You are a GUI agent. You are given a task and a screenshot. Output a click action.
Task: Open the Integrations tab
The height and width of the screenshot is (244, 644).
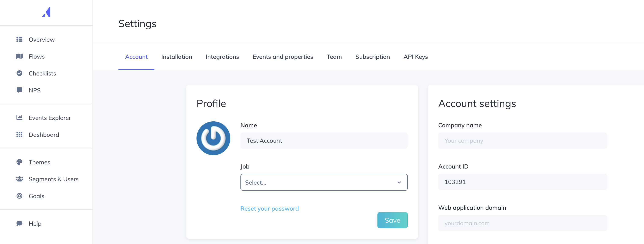coord(222,57)
